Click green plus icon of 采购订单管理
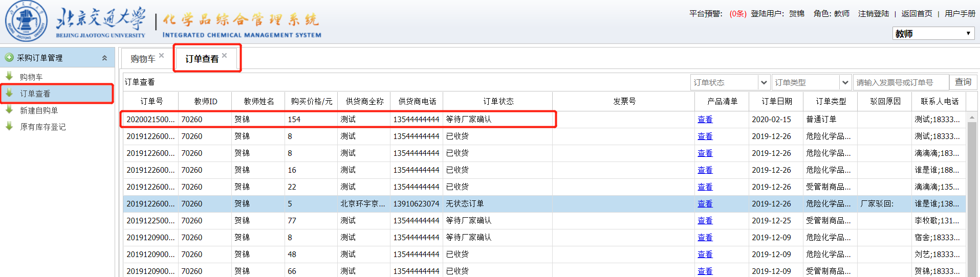This screenshot has height=277, width=980. [x=9, y=58]
